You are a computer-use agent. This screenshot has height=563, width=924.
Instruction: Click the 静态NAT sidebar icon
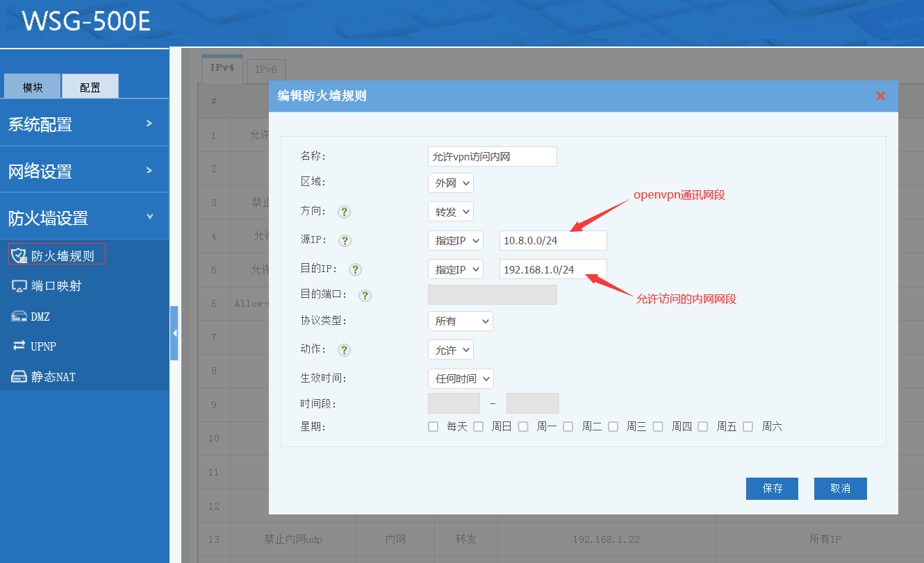tap(19, 377)
